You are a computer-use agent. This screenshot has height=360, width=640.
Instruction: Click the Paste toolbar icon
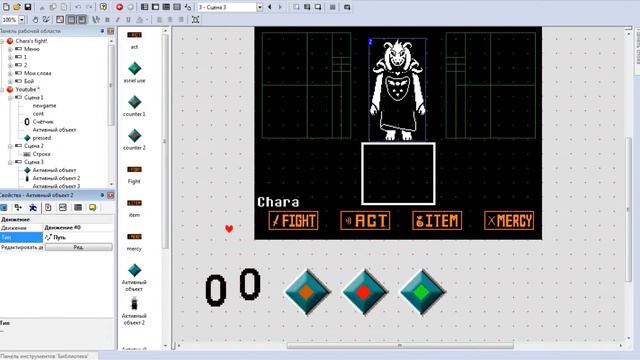(x=64, y=7)
